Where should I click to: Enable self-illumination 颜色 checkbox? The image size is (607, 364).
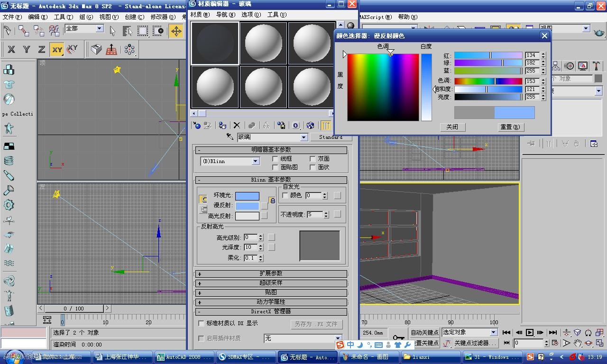click(x=285, y=195)
